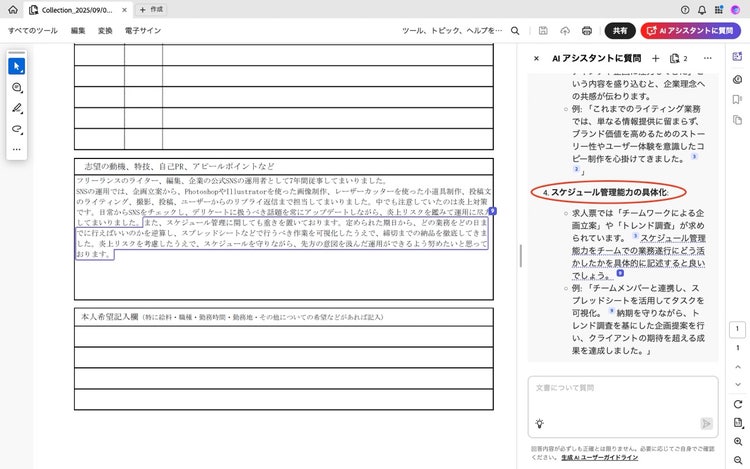Click the magnifier search icon
The height and width of the screenshot is (469, 750).
click(515, 31)
